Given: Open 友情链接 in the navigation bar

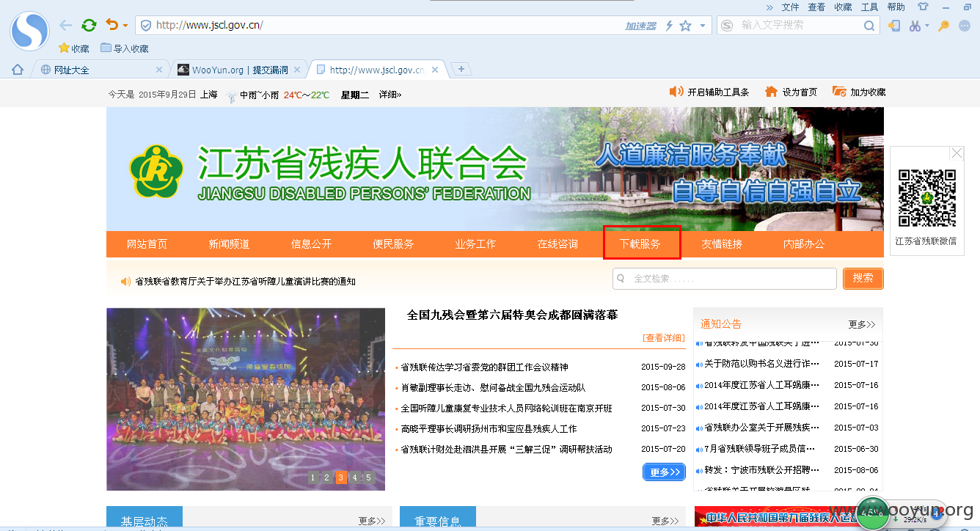Looking at the screenshot, I should point(722,244).
